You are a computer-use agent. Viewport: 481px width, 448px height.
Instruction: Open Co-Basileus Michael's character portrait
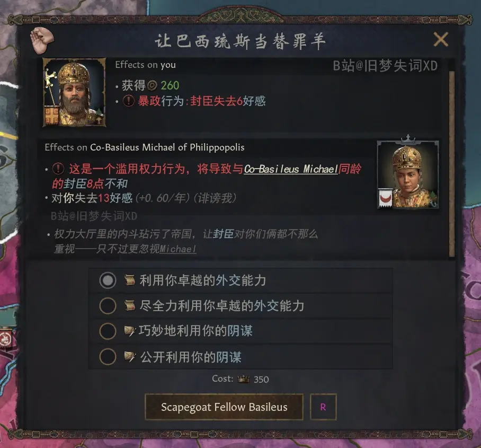click(408, 175)
